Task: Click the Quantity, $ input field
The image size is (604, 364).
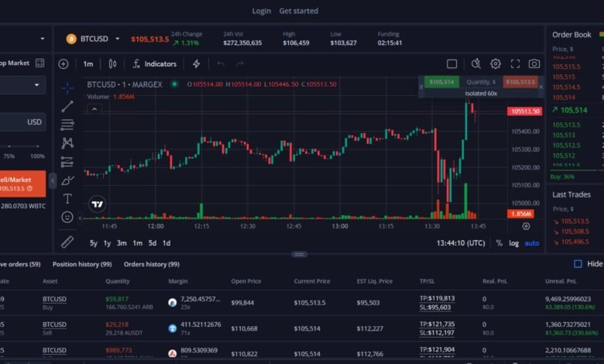Action: 481,81
